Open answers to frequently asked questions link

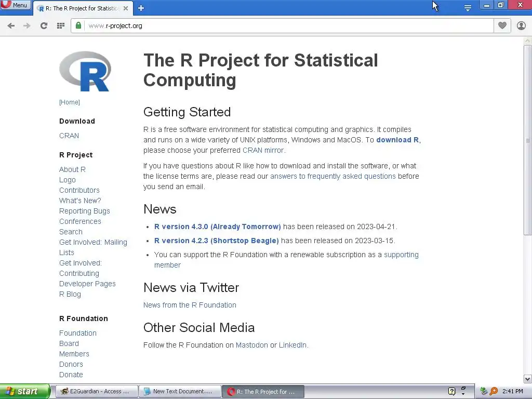click(333, 177)
